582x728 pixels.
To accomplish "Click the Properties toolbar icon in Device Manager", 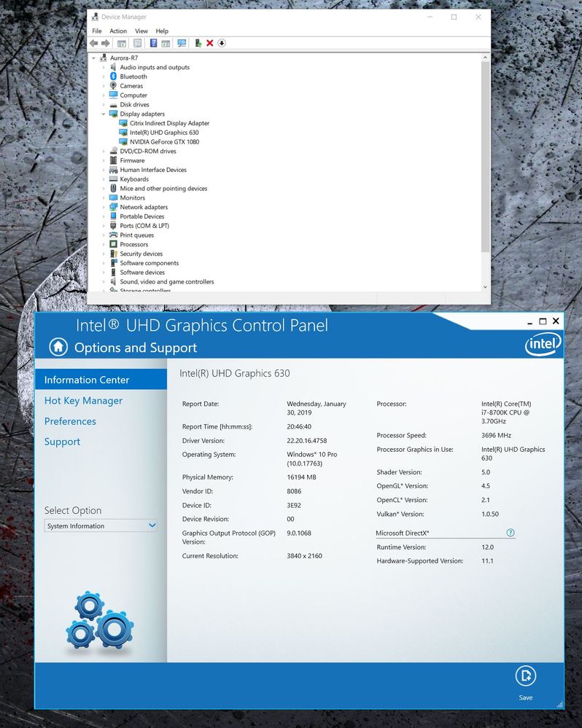I will (138, 43).
